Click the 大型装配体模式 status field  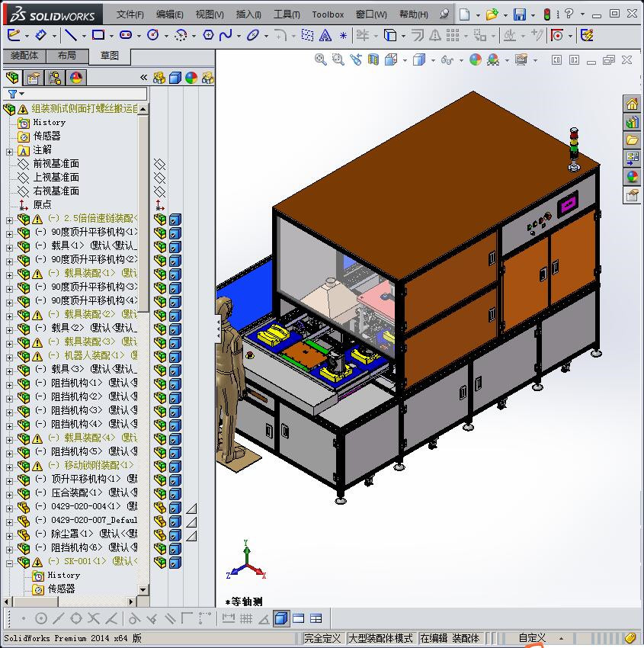[x=380, y=638]
